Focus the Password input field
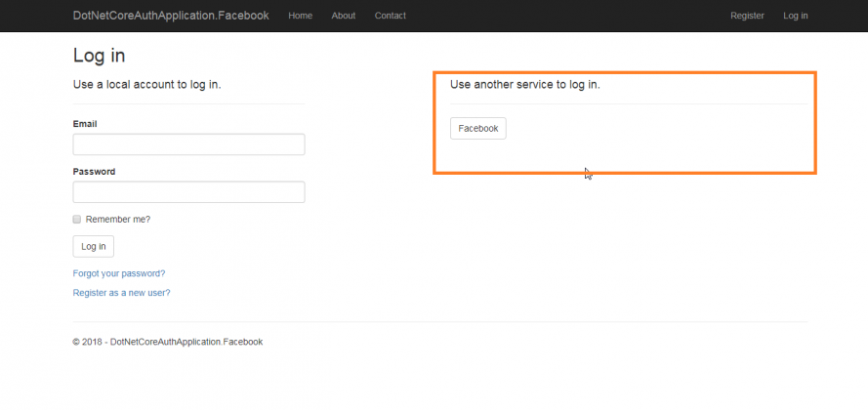This screenshot has height=410, width=868. click(188, 192)
